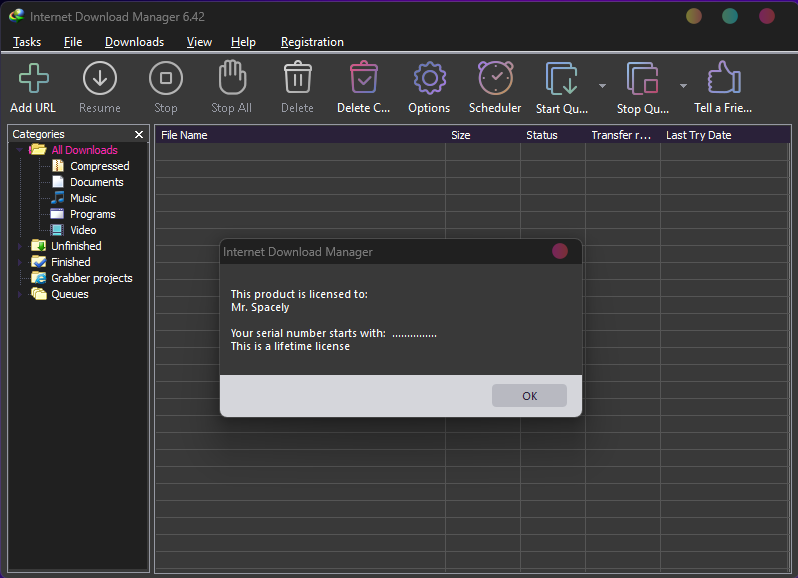Select the Grabber projects label

point(92,278)
